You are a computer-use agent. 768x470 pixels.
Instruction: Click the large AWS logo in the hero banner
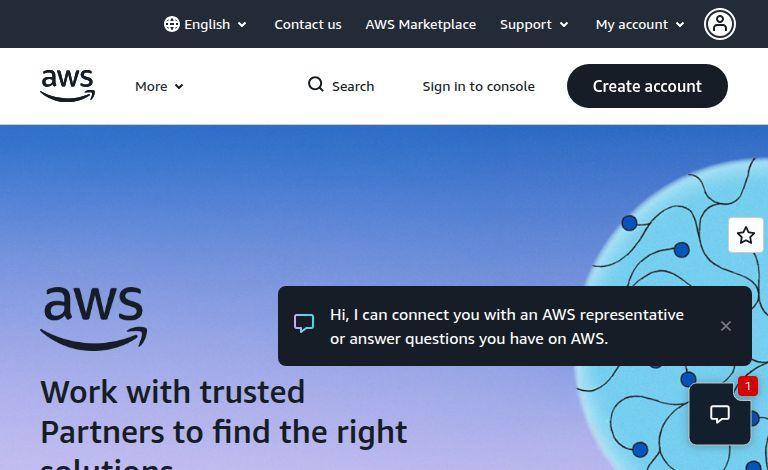(94, 319)
